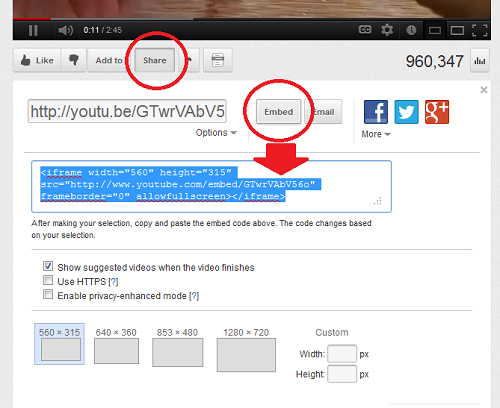Toggle closed captions CC icon

click(365, 30)
